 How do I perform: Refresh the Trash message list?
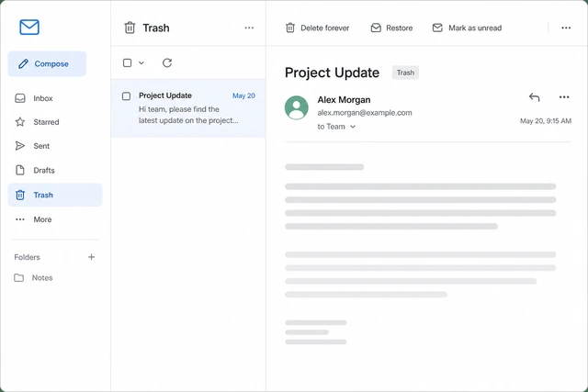coord(167,62)
